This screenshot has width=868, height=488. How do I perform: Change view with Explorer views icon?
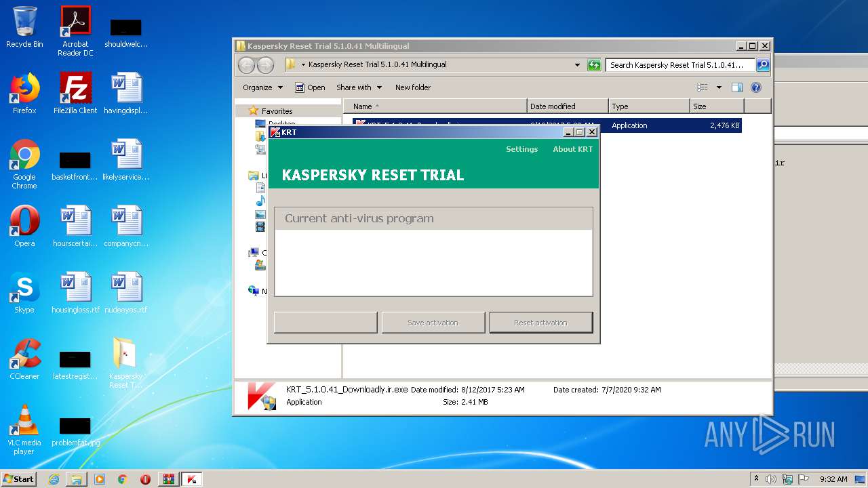(x=703, y=87)
